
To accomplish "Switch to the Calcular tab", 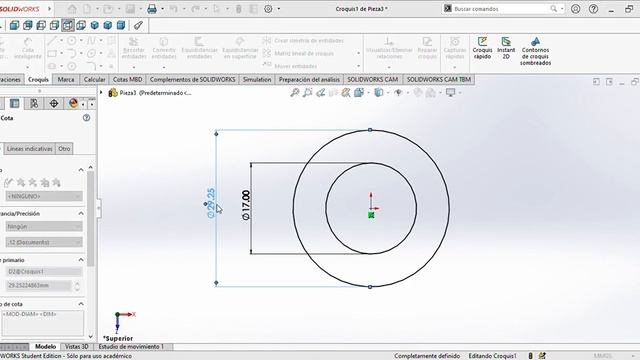I will pos(94,80).
